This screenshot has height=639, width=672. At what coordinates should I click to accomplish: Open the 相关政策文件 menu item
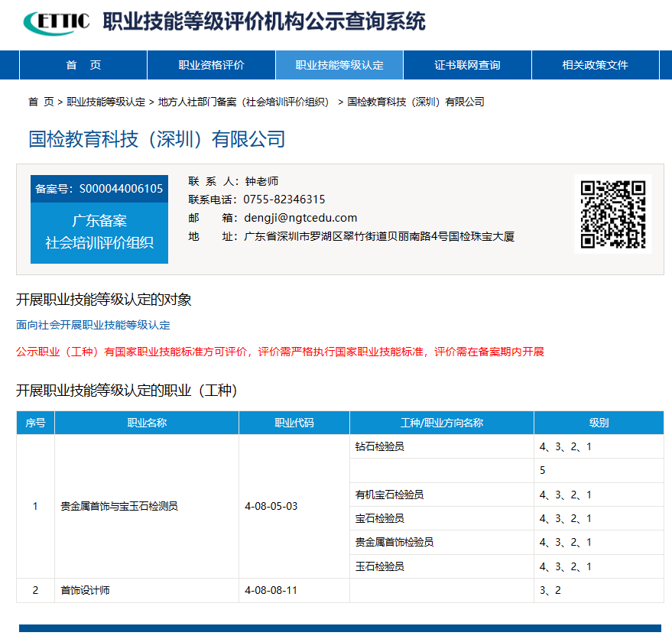coord(596,65)
